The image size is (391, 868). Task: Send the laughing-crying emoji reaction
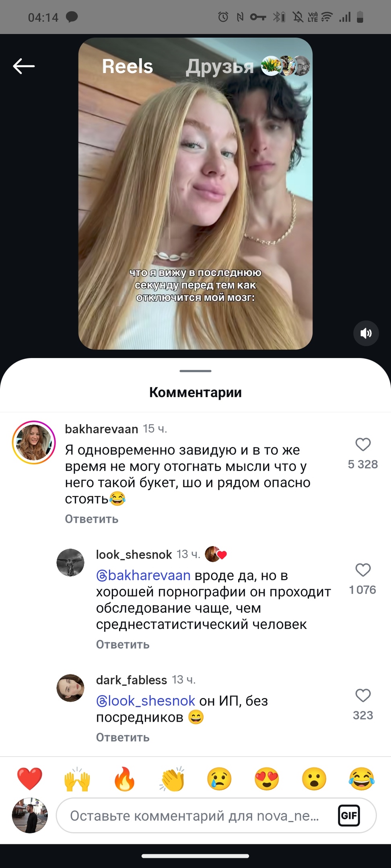[362, 778]
